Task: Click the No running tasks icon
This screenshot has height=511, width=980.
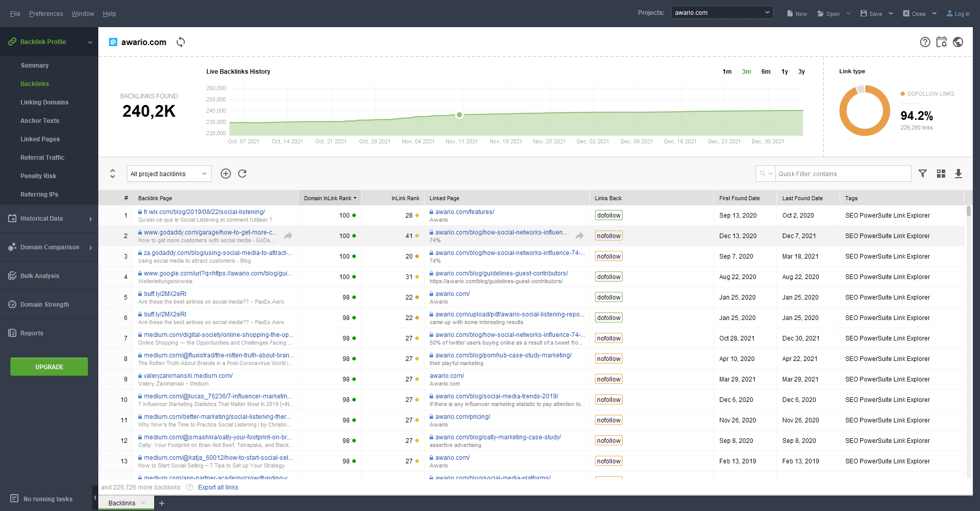Action: [x=14, y=498]
